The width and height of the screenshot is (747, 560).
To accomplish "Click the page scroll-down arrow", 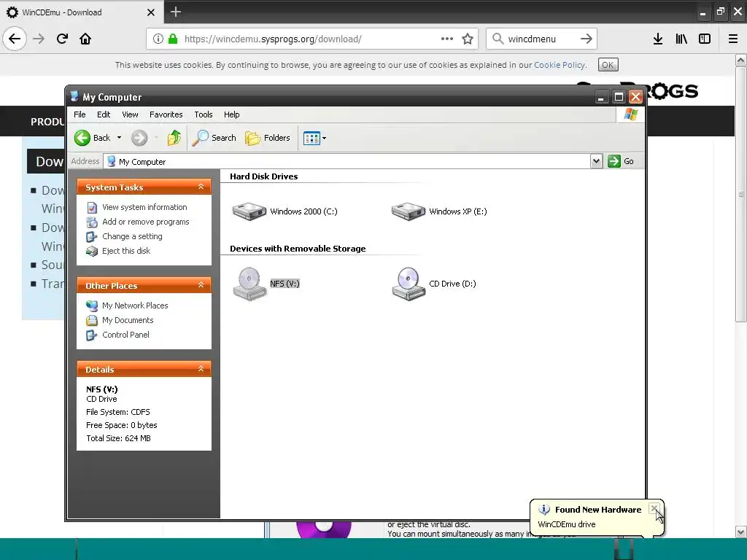I will (x=741, y=532).
